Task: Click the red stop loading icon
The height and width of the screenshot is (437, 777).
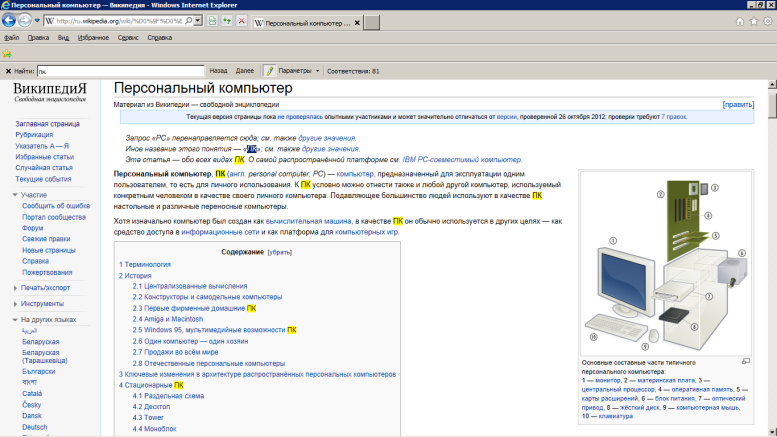Action: (241, 21)
